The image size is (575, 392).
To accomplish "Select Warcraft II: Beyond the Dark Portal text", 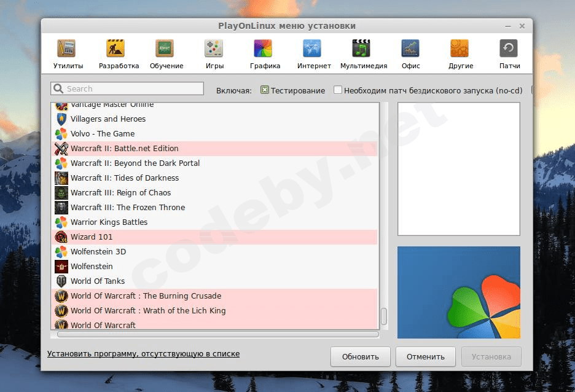I will point(135,163).
